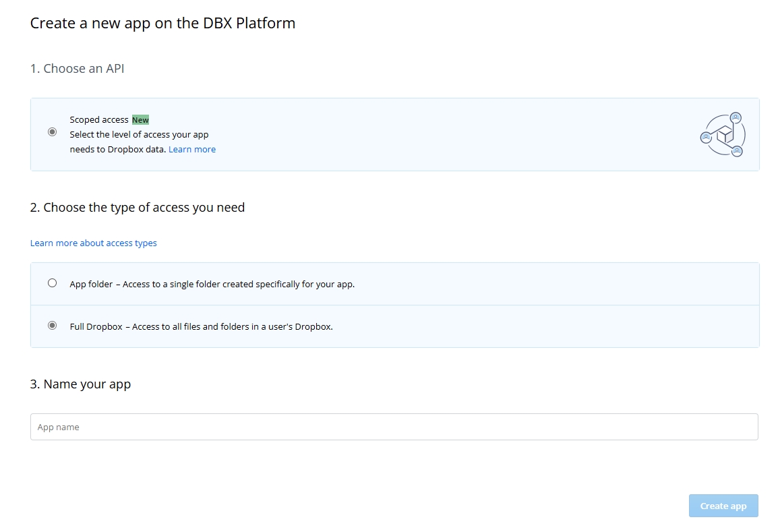Choose the App folder access option
The height and width of the screenshot is (532, 780).
click(53, 283)
